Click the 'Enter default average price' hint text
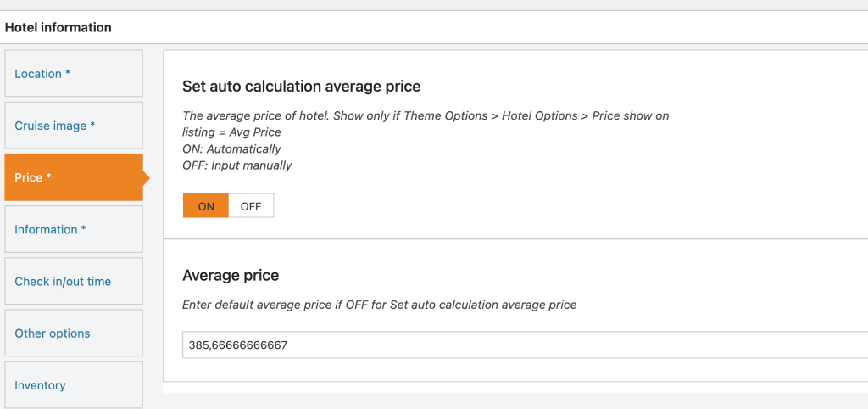868x409 pixels. click(379, 305)
